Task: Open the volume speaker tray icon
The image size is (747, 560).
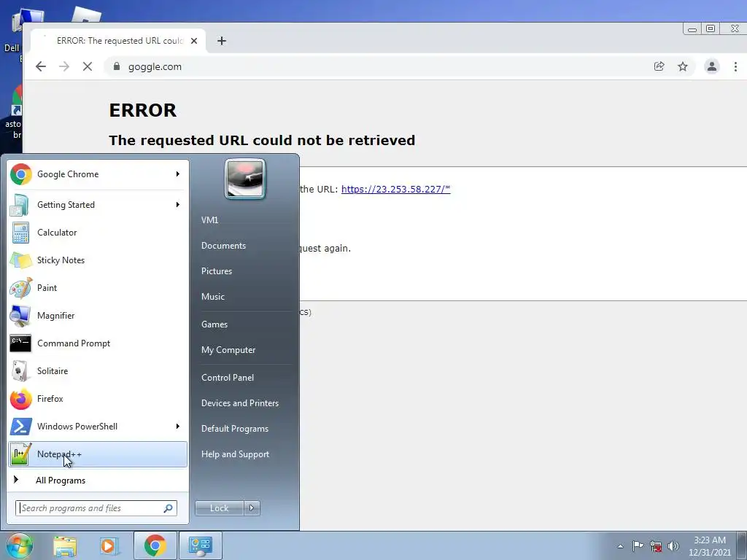Action: [673, 546]
